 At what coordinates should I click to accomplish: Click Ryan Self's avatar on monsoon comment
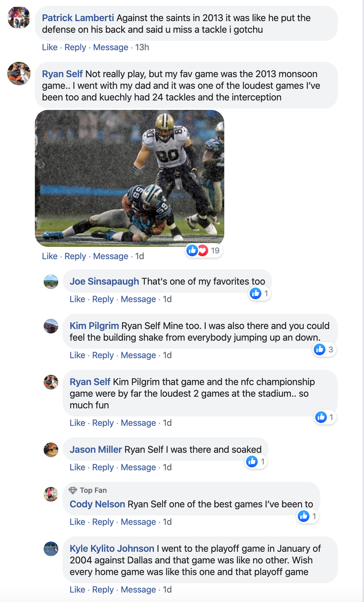[x=19, y=74]
